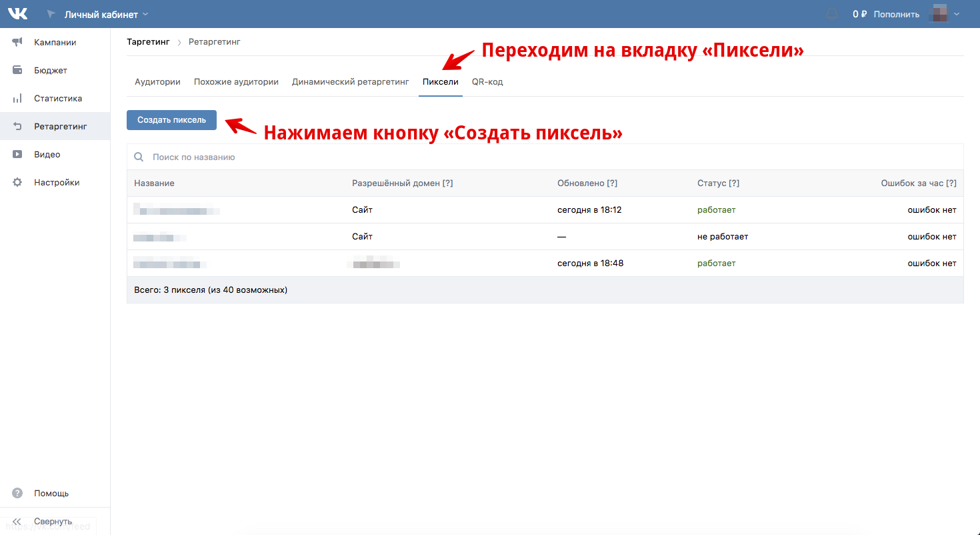The width and height of the screenshot is (980, 535).
Task: Open Настройки in the sidebar
Action: click(55, 182)
